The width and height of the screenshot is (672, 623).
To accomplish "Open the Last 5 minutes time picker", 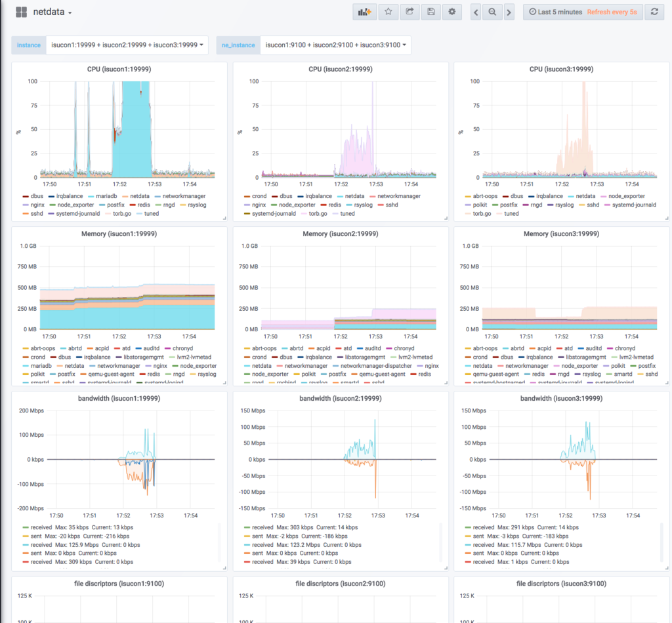I will click(555, 12).
